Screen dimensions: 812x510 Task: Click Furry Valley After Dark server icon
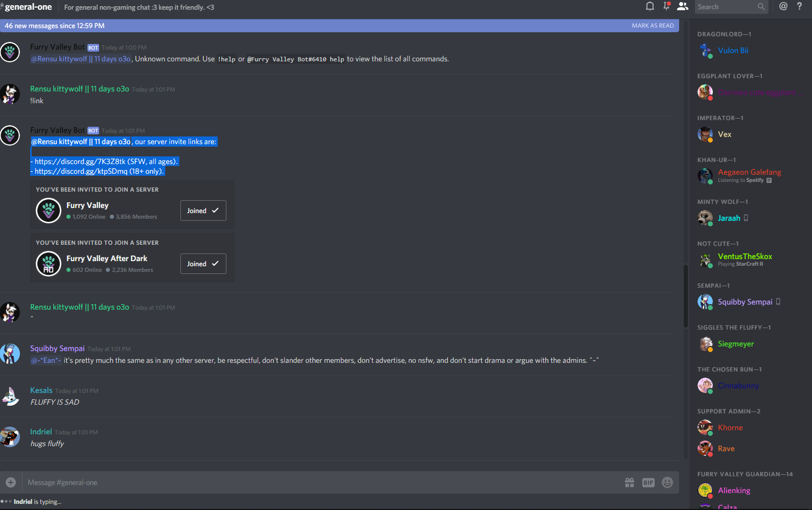pos(49,264)
